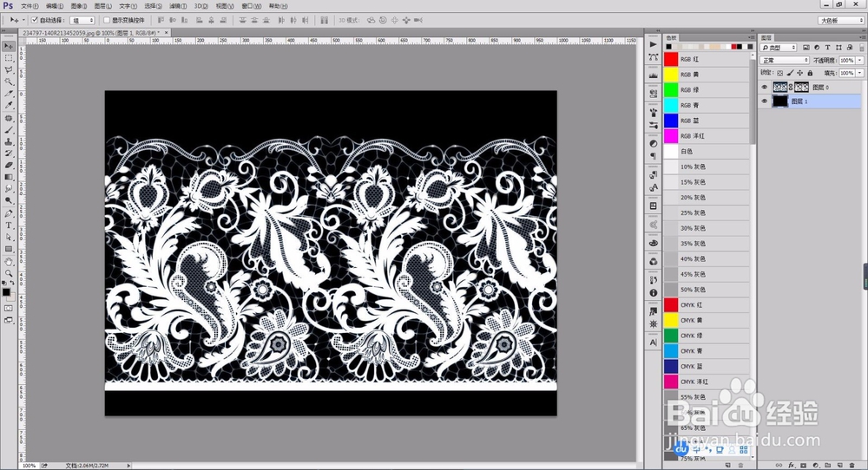Toggle the layer filter on/off switch

coord(862,48)
